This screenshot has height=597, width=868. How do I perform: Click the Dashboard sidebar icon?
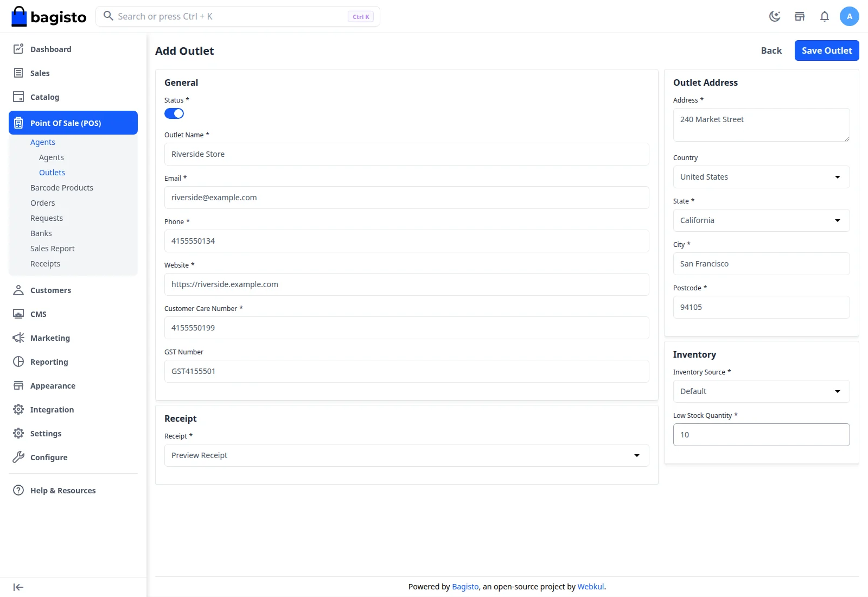click(18, 49)
